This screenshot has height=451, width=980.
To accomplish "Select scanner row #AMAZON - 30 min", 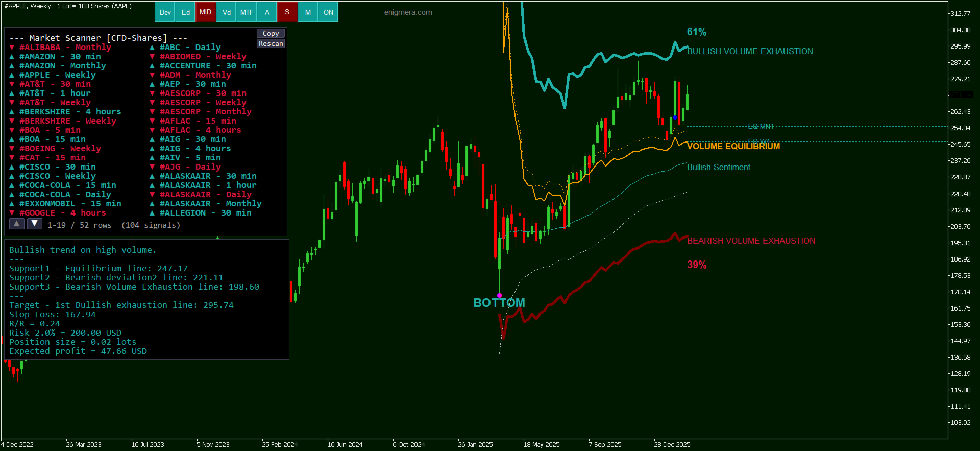I will [55, 57].
